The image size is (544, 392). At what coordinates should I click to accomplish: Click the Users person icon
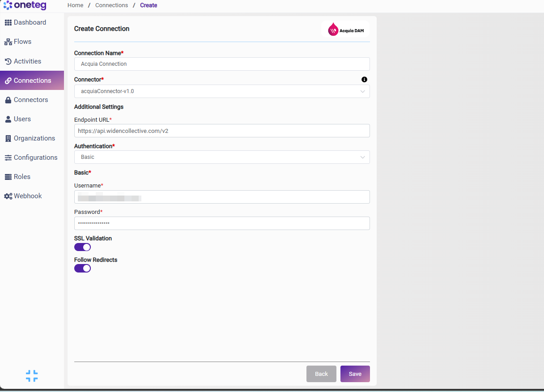(8, 119)
